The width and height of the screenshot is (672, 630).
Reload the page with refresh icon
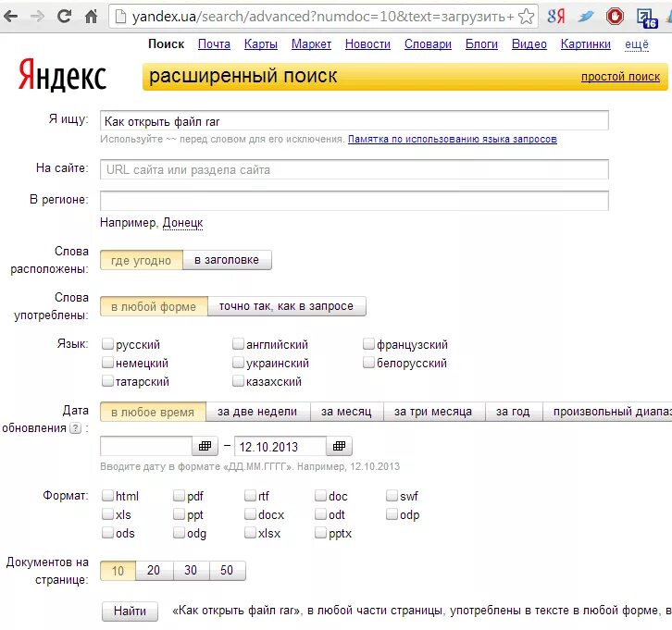(64, 17)
